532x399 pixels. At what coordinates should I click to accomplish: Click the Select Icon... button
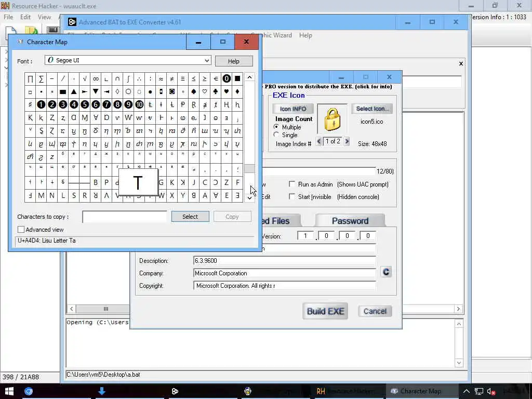pos(372,109)
